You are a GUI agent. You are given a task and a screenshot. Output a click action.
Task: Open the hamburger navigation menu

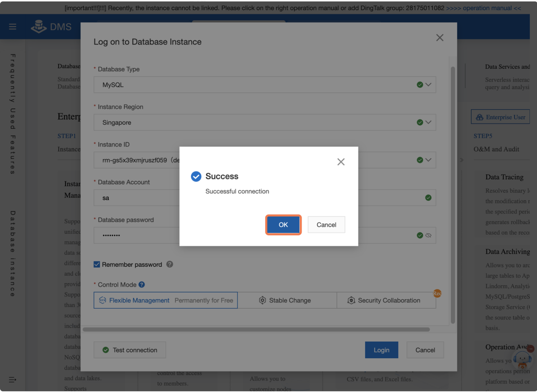click(13, 26)
